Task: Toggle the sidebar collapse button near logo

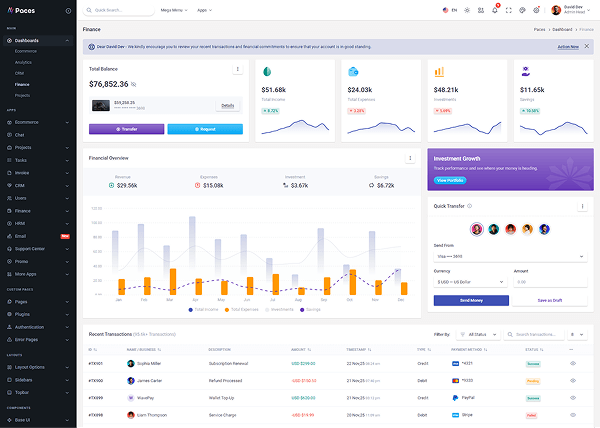Action: [68, 10]
